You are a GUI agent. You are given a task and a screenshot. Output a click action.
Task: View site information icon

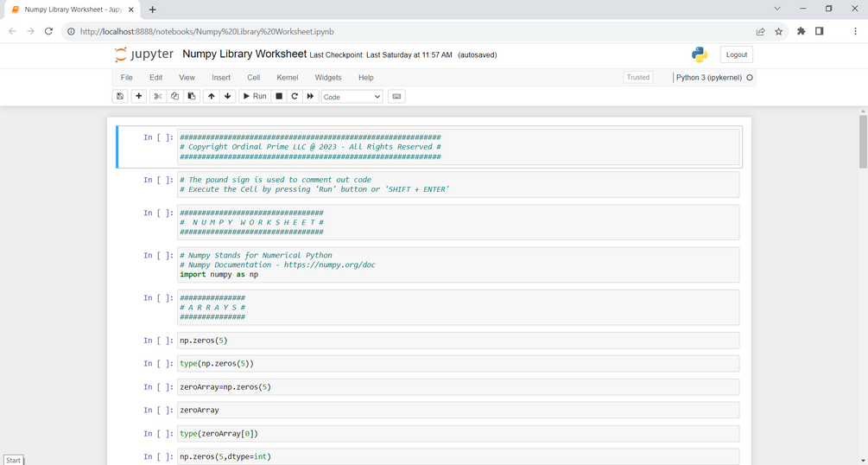point(71,32)
